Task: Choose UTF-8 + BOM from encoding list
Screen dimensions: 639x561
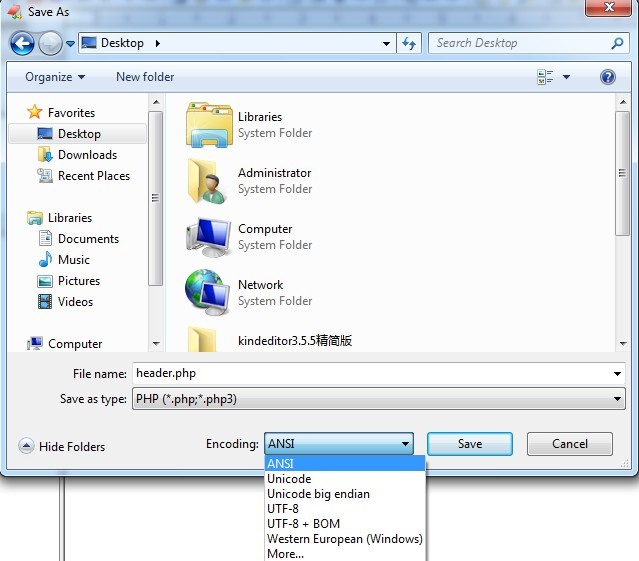Action: tap(303, 524)
